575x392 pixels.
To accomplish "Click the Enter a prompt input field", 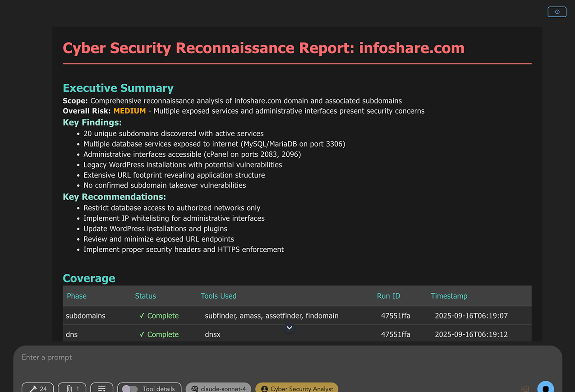I will coord(180,357).
